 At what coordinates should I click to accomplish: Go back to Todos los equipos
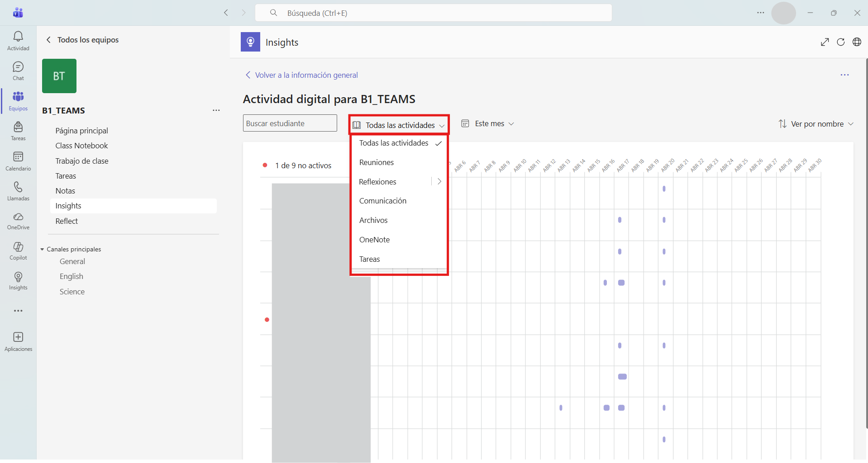pos(82,40)
